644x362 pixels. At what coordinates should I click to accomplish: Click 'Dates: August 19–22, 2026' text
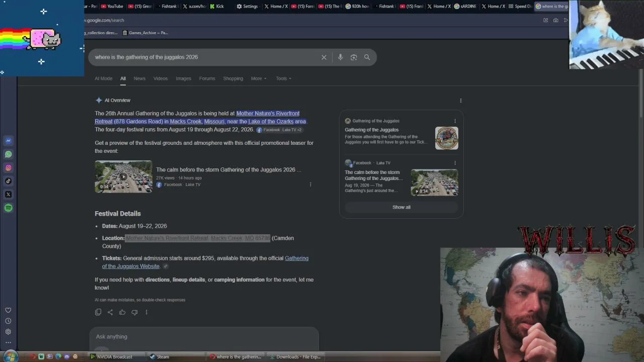134,226
